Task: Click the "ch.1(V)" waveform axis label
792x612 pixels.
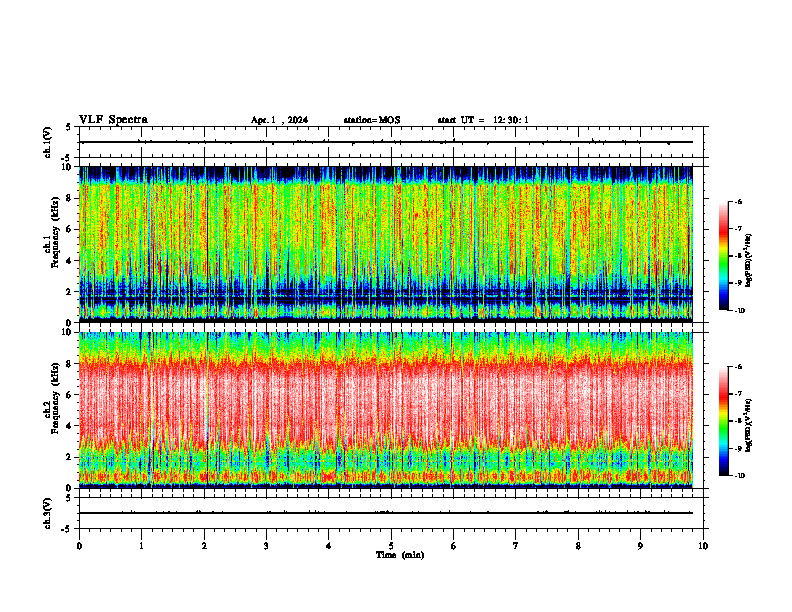Action: click(x=47, y=142)
